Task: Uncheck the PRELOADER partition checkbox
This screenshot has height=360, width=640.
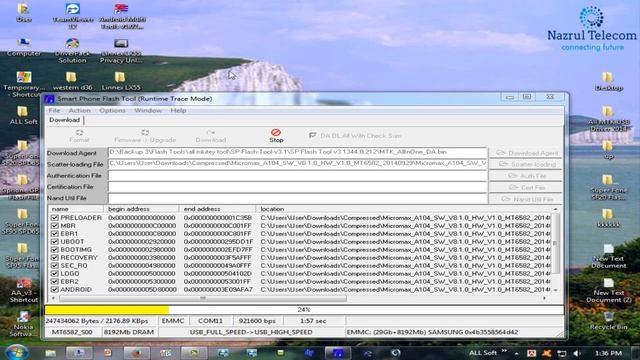Action: click(55, 218)
